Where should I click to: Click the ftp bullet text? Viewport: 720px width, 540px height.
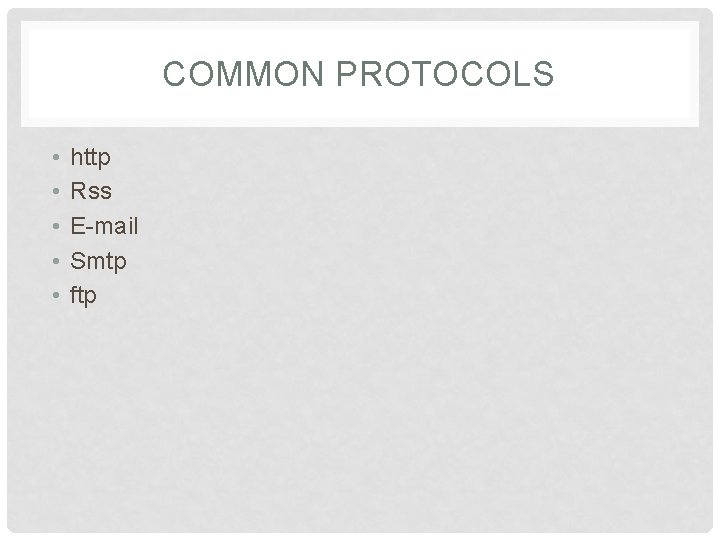pos(83,295)
